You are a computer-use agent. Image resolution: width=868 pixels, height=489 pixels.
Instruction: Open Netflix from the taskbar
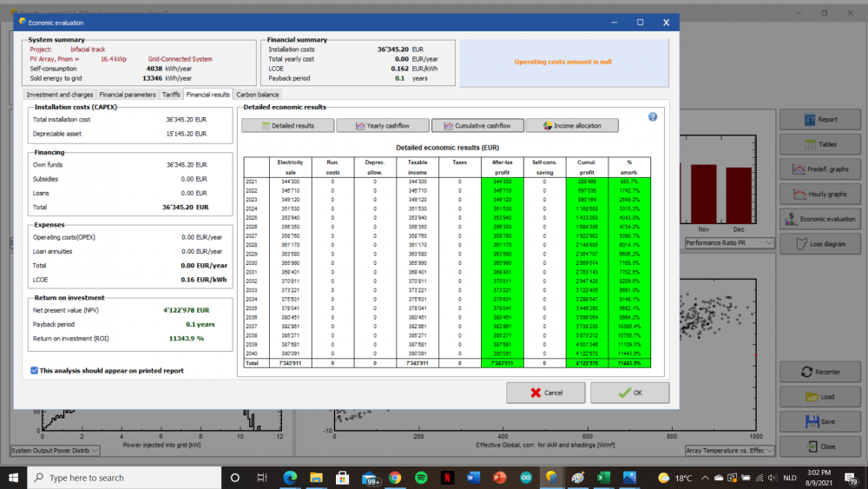pos(447,478)
